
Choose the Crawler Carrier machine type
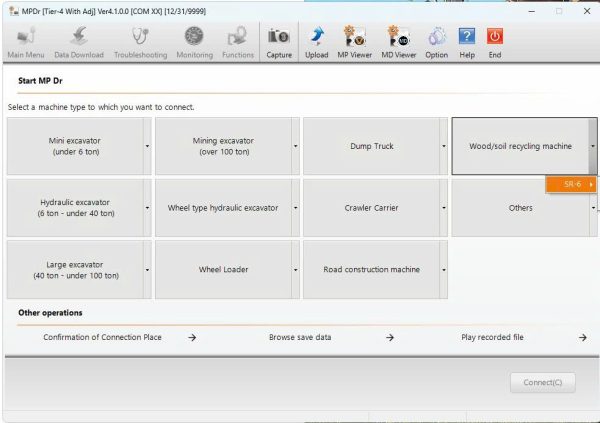click(x=372, y=208)
